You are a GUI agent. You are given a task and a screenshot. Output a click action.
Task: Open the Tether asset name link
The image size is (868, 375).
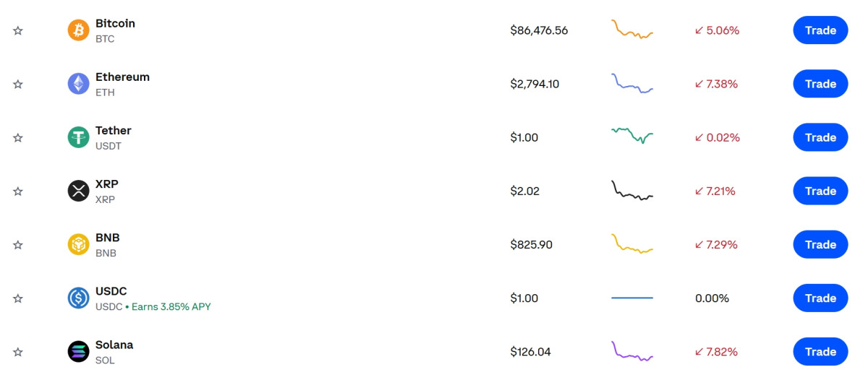(114, 131)
